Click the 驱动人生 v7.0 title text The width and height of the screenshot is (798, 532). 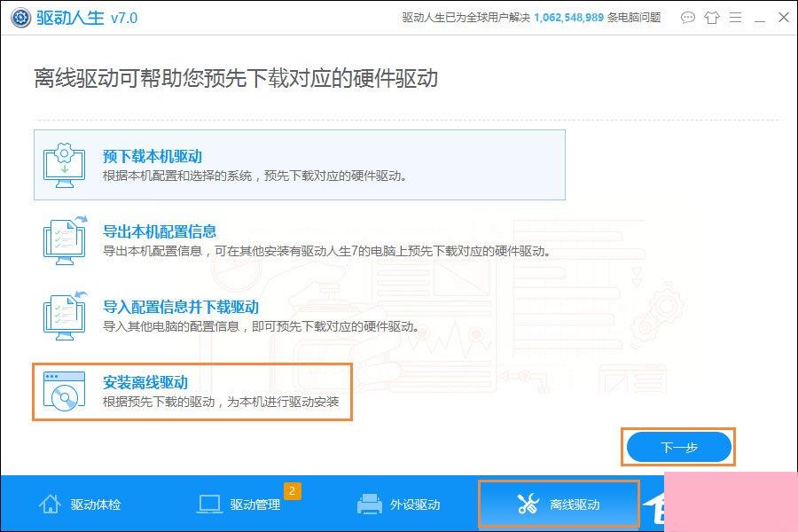coord(87,19)
